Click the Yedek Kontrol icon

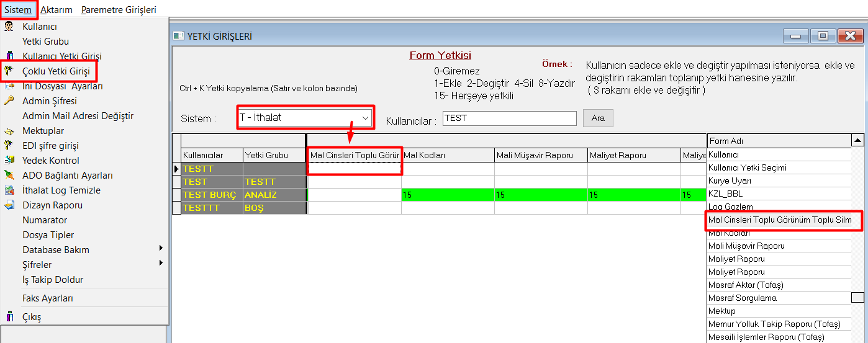click(9, 161)
